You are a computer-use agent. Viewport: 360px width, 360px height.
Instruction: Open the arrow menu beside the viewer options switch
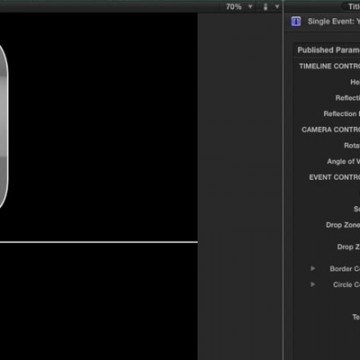coord(277,7)
